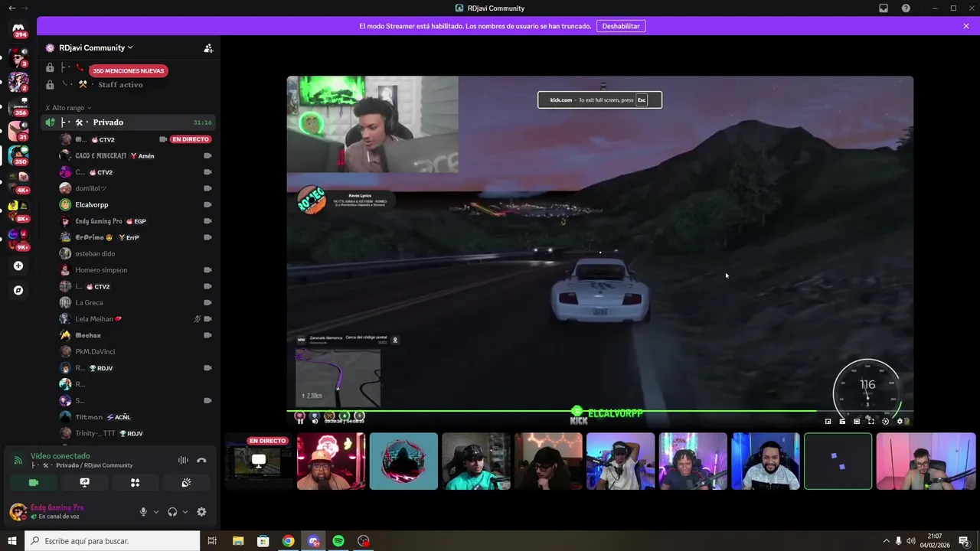Screen dimensions: 980x551
Task: Open Google Chrome from the taskbar
Action: click(288, 541)
